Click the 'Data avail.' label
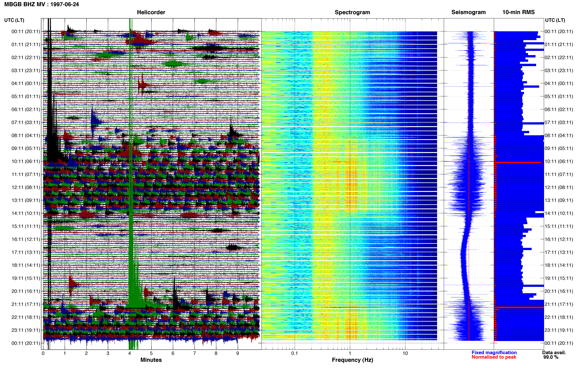Viewport: 588px width, 368px height. coord(554,352)
